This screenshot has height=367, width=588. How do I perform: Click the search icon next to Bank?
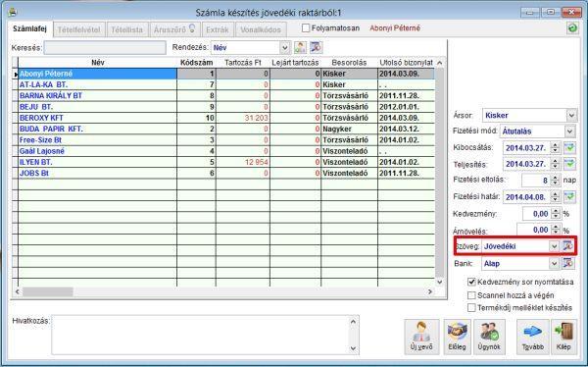pyautogui.click(x=567, y=263)
